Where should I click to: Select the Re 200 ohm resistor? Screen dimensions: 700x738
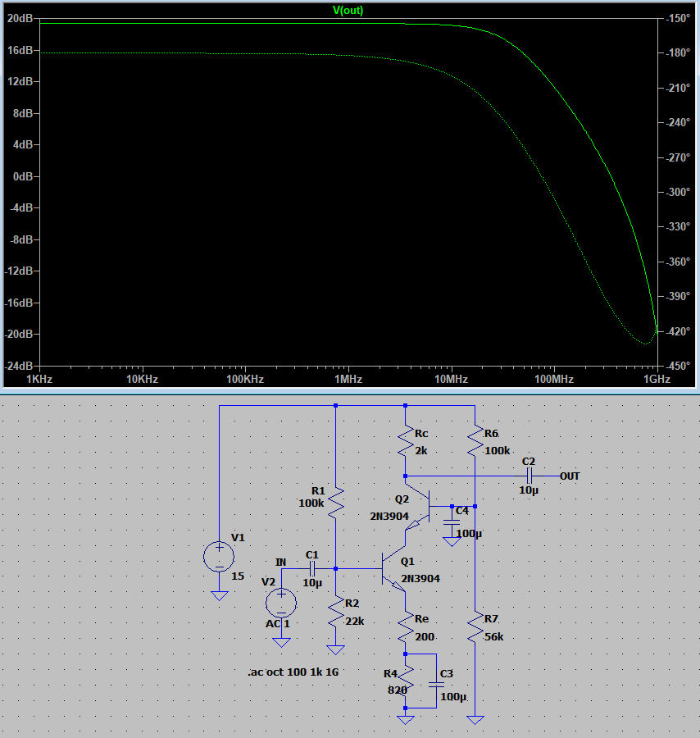point(405,627)
